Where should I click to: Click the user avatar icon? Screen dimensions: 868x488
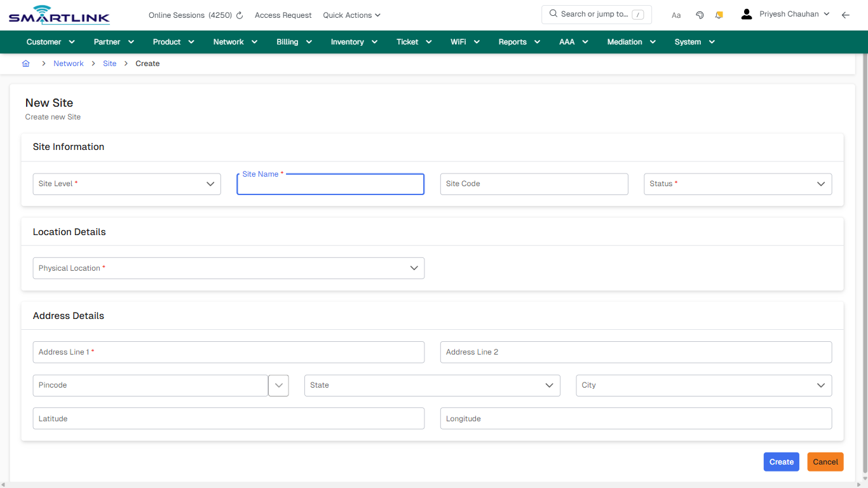point(746,13)
